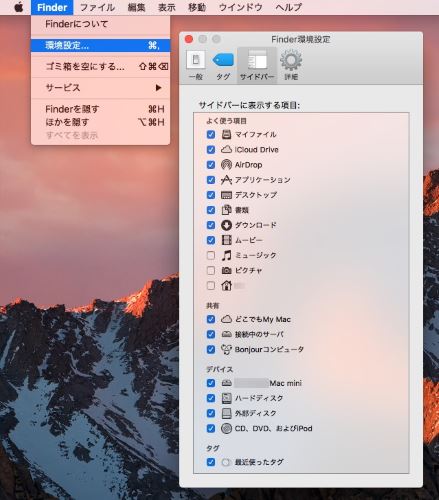Uncheck AirDrop checkbox
Viewport: 439px width, 500px height.
(211, 165)
